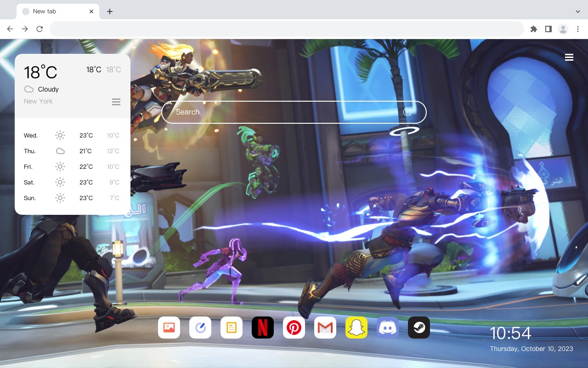
Task: Select the New tab tab
Action: (58, 11)
